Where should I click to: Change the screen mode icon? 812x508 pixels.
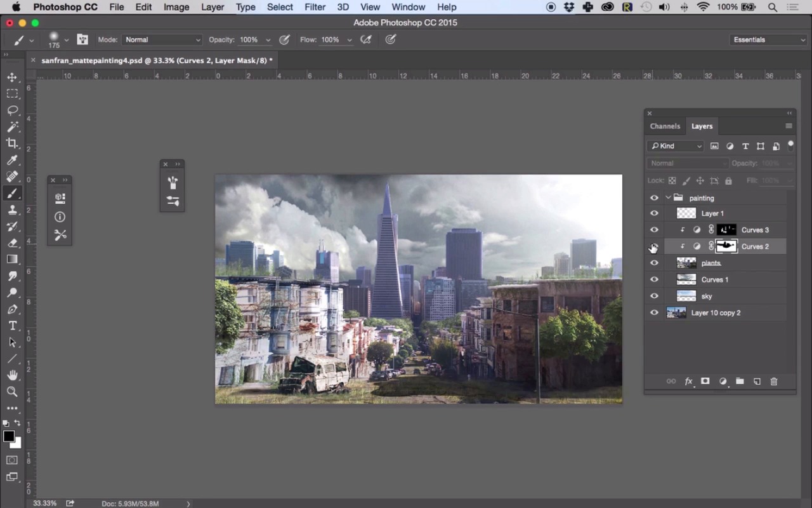[12, 477]
